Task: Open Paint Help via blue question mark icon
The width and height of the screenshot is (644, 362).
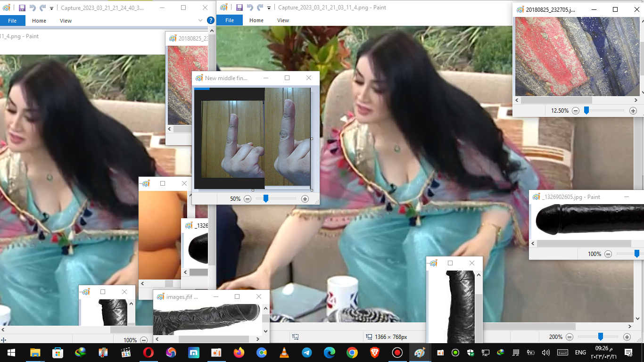Action: pyautogui.click(x=210, y=20)
